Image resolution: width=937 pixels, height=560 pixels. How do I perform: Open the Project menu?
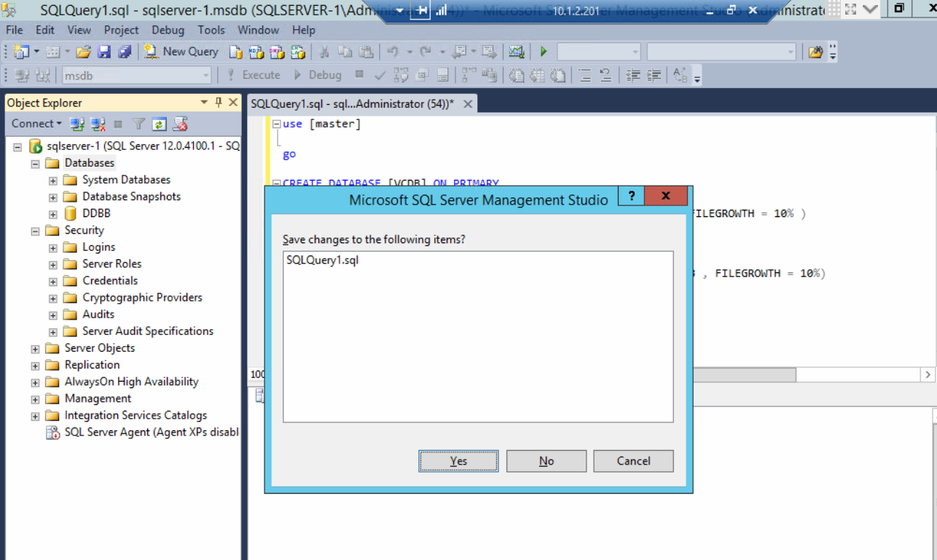pyautogui.click(x=121, y=30)
